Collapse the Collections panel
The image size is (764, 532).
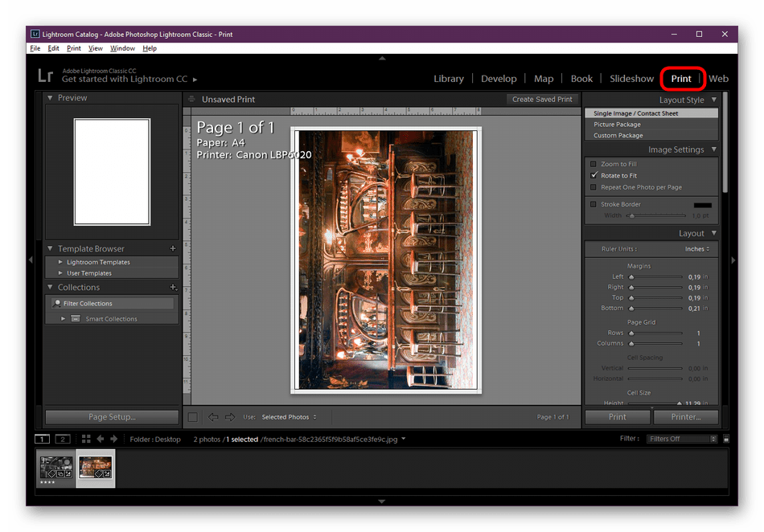point(50,287)
